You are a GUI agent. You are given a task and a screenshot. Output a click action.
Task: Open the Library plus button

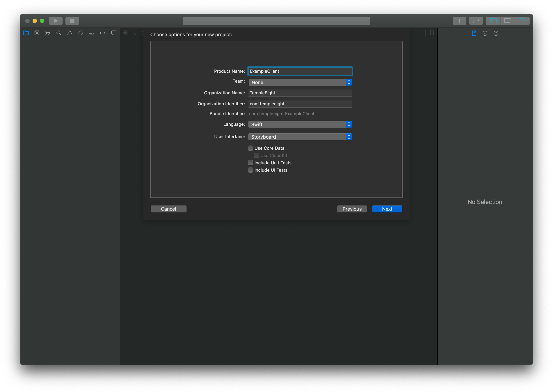[x=459, y=21]
